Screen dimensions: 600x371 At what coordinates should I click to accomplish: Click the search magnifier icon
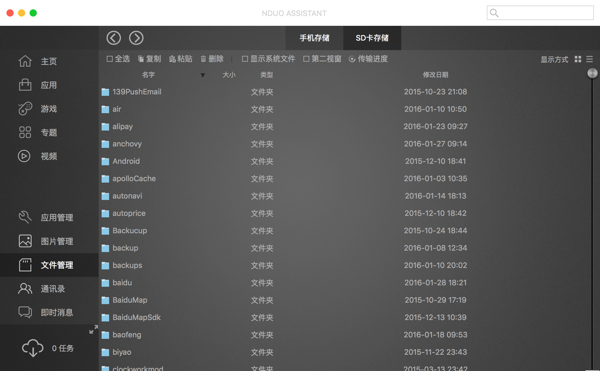click(494, 13)
